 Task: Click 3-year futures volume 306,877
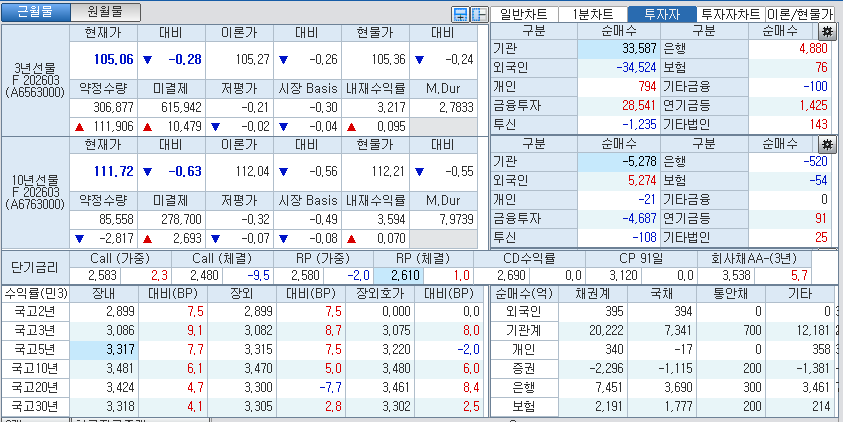pyautogui.click(x=103, y=108)
